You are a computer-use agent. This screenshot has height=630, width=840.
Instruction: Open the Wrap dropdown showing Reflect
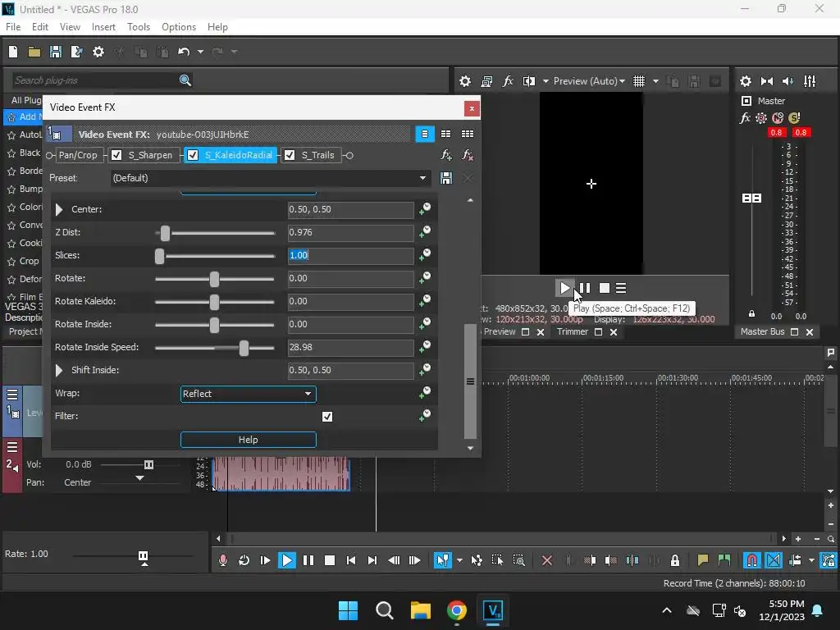(x=249, y=394)
